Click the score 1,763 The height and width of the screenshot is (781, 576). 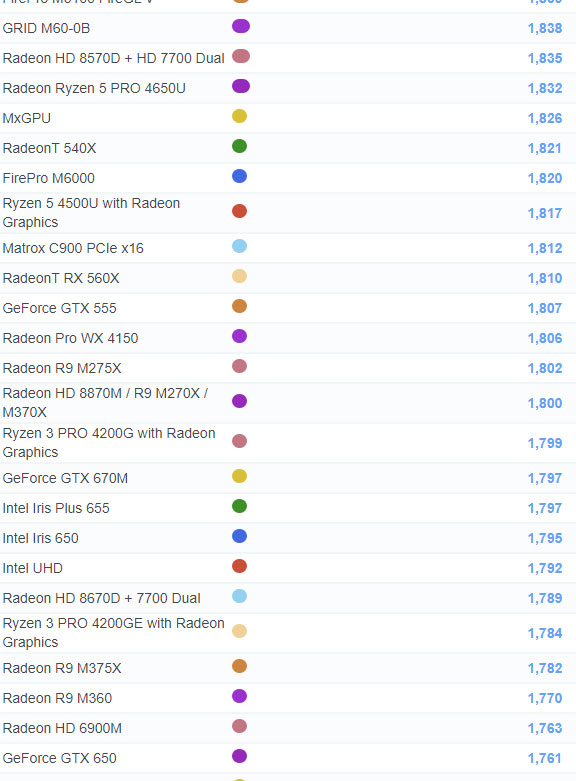(545, 728)
